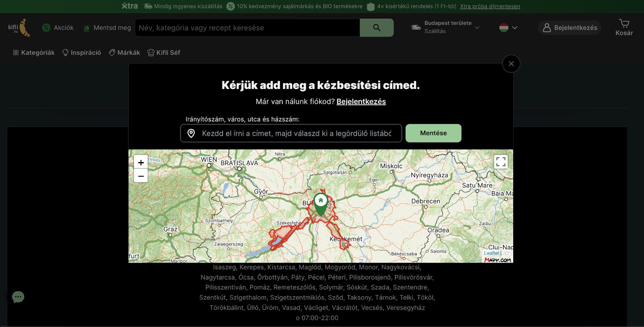Click Bejelentkezés link in the dialog
644x327 pixels.
(x=361, y=102)
